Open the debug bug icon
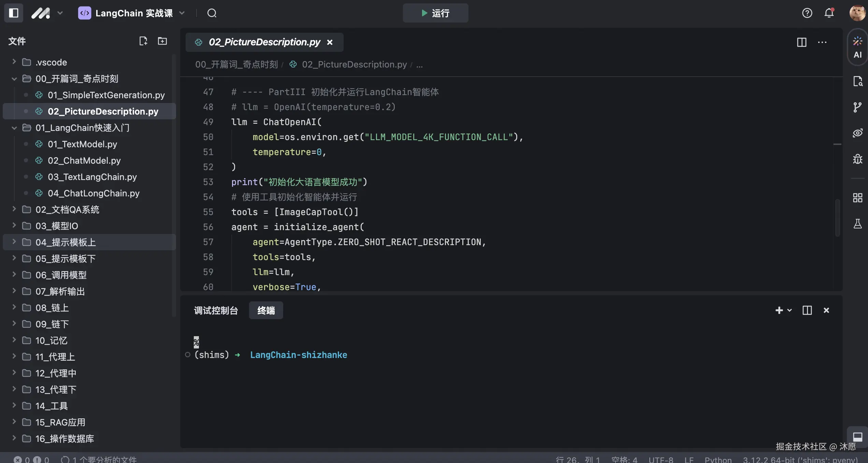This screenshot has width=868, height=463. click(x=857, y=159)
